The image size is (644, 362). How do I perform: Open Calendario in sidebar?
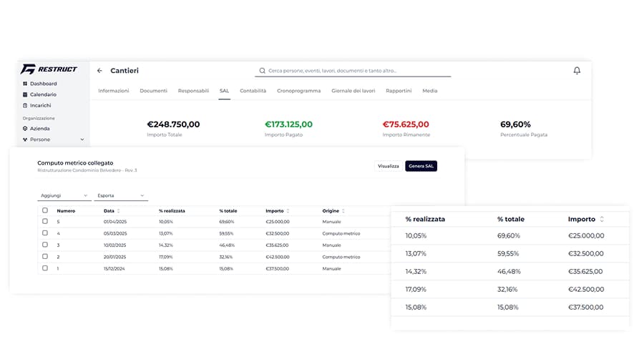point(39,94)
